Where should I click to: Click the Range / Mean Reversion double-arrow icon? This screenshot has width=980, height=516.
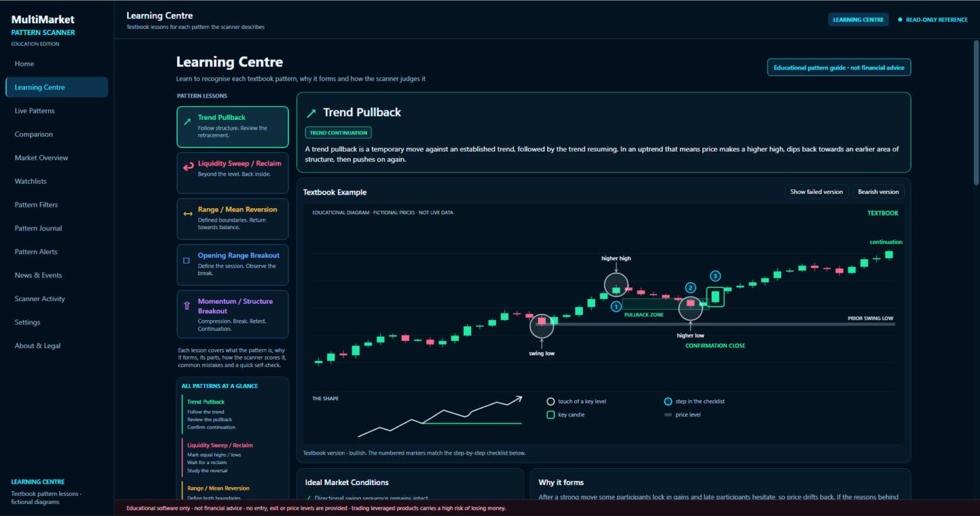tap(188, 214)
